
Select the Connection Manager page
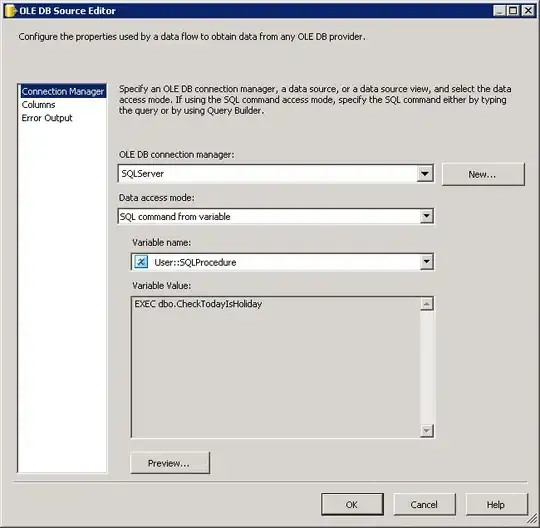tap(63, 91)
